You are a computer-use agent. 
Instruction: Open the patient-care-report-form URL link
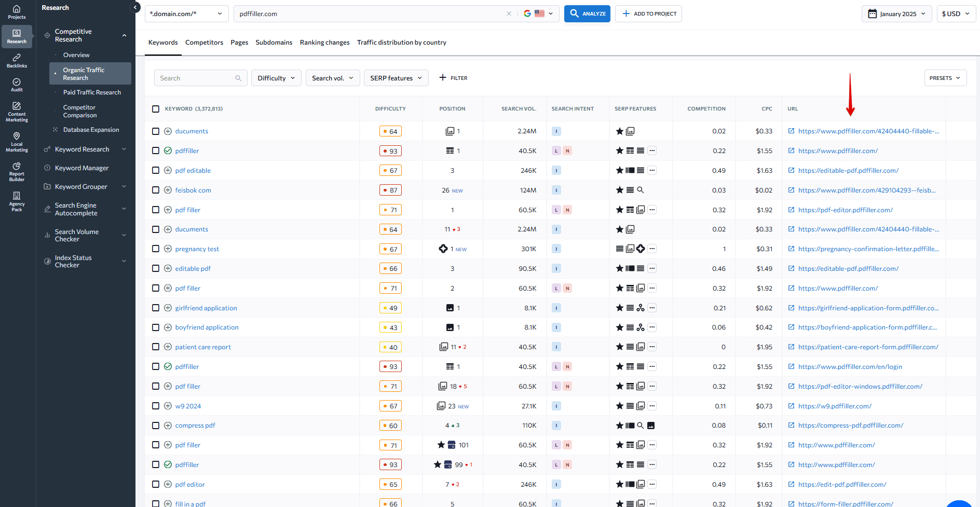(868, 347)
